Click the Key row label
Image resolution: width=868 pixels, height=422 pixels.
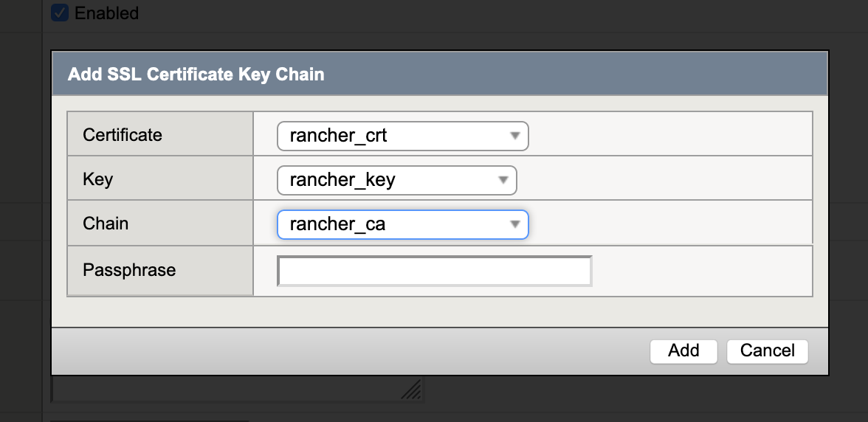[x=98, y=179]
